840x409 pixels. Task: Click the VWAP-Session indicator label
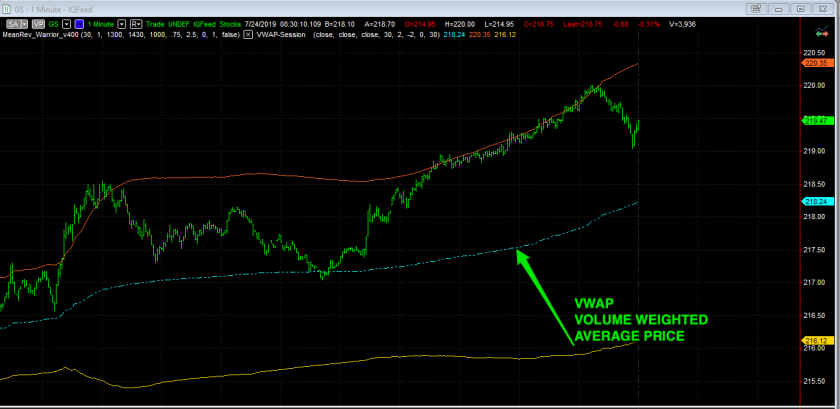[281, 34]
